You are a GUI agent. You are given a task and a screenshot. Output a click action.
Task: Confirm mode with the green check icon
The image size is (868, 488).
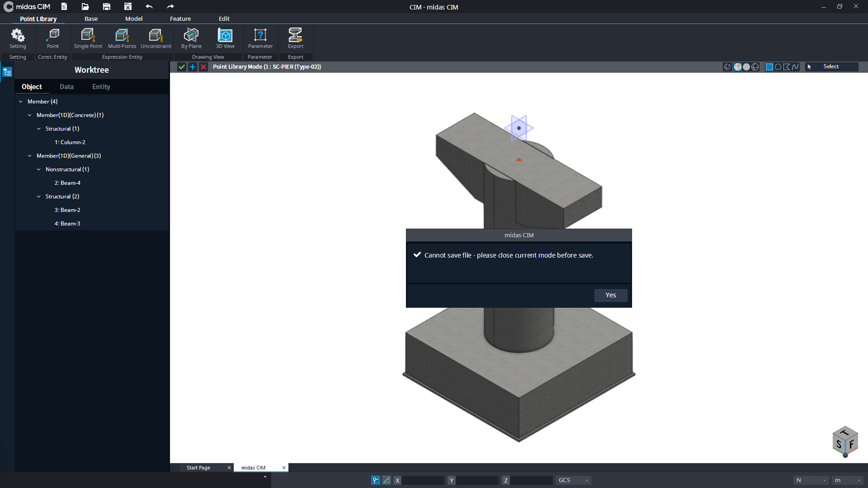coord(182,67)
